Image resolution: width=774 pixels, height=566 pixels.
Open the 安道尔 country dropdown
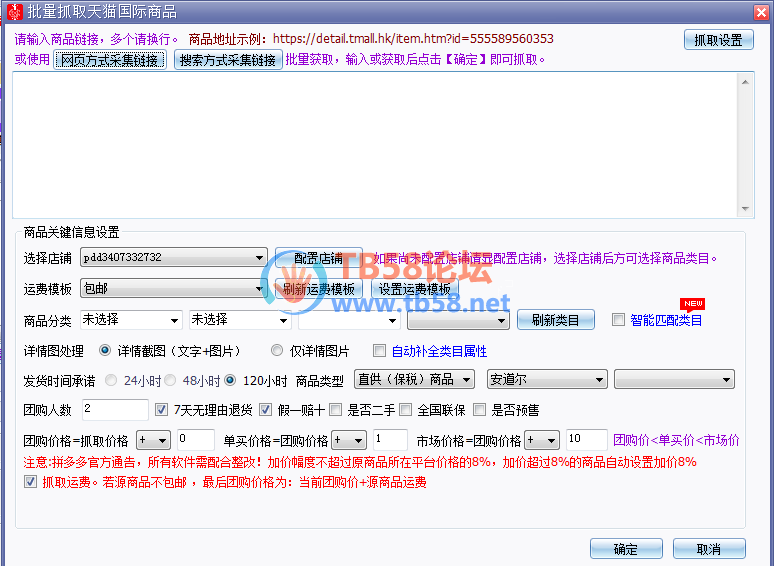pyautogui.click(x=599, y=380)
